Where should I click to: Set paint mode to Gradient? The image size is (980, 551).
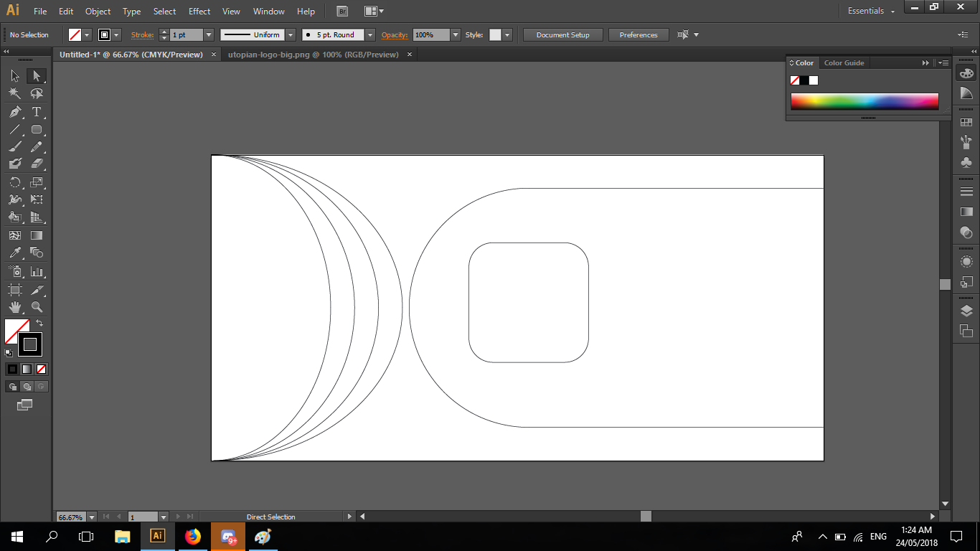click(x=27, y=369)
